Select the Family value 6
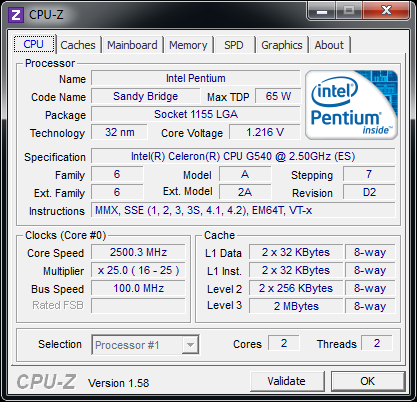 117,174
